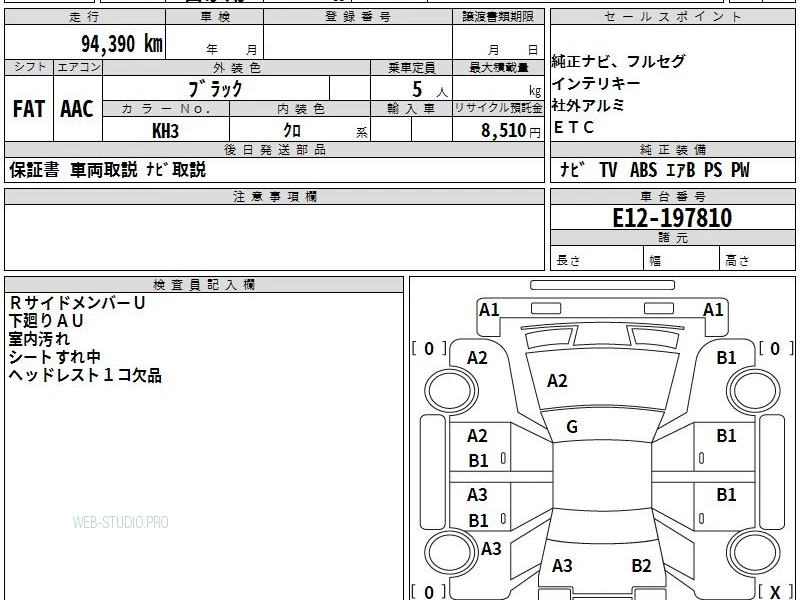Select 車両取説 in later-shipped parts
The width and height of the screenshot is (800, 600).
[104, 169]
